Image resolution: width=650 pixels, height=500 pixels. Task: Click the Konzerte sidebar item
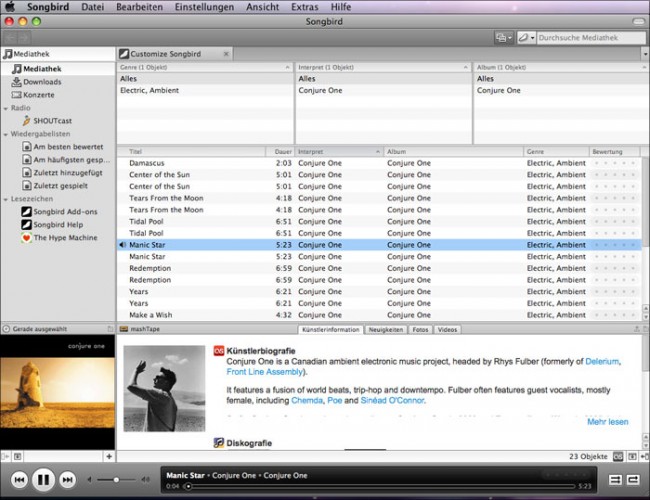coord(42,95)
